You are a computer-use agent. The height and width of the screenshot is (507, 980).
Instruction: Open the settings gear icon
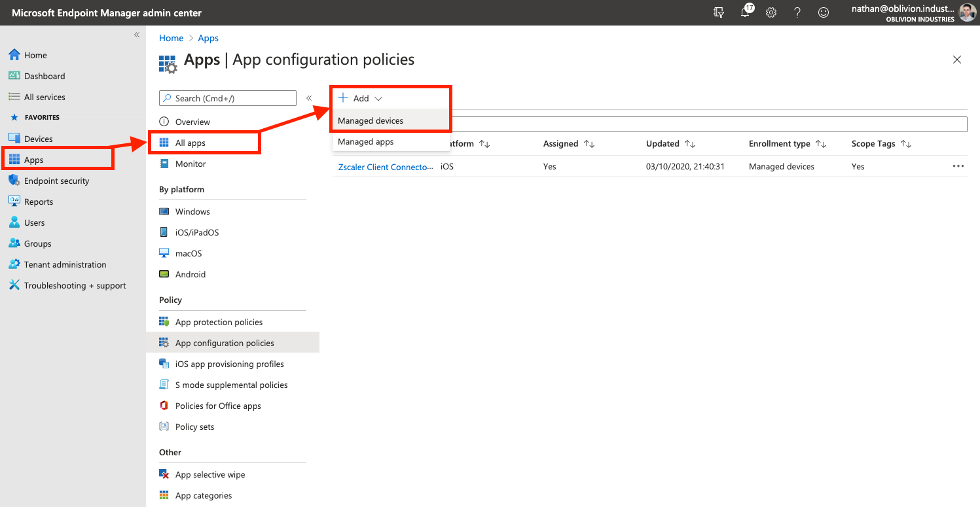point(771,12)
